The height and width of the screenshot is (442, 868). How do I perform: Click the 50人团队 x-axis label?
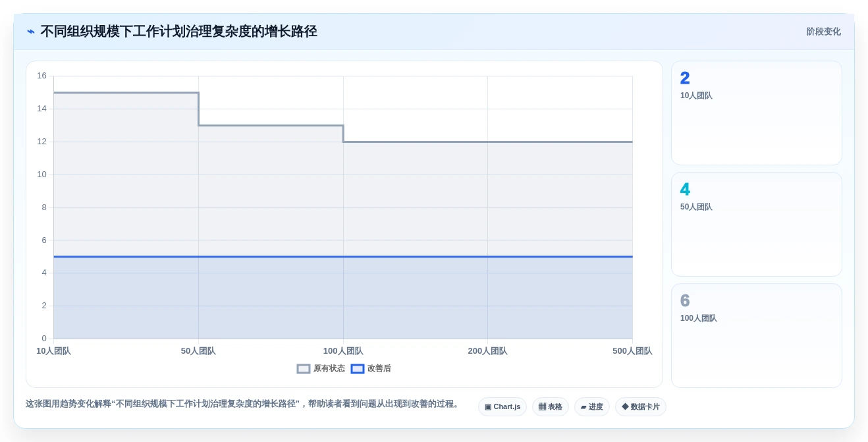198,351
